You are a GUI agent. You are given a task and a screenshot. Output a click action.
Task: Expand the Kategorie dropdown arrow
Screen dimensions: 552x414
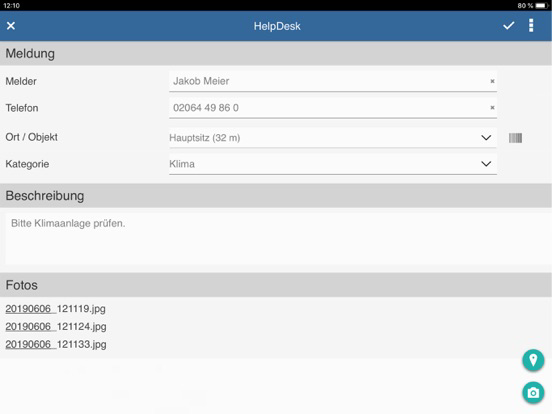486,164
